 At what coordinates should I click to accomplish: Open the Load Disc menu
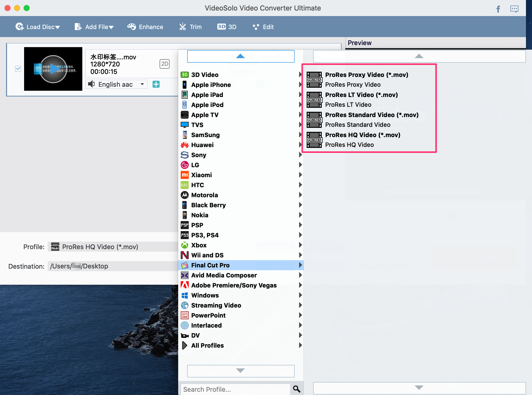(x=38, y=27)
